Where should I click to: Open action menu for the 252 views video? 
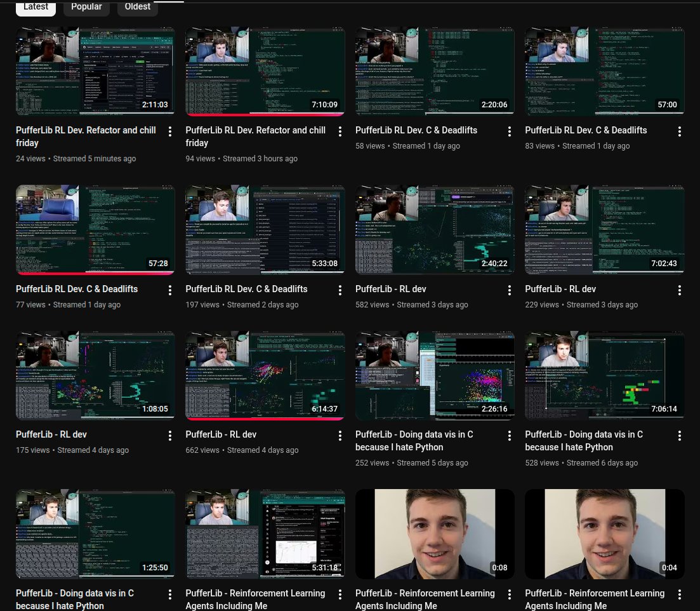pos(510,436)
